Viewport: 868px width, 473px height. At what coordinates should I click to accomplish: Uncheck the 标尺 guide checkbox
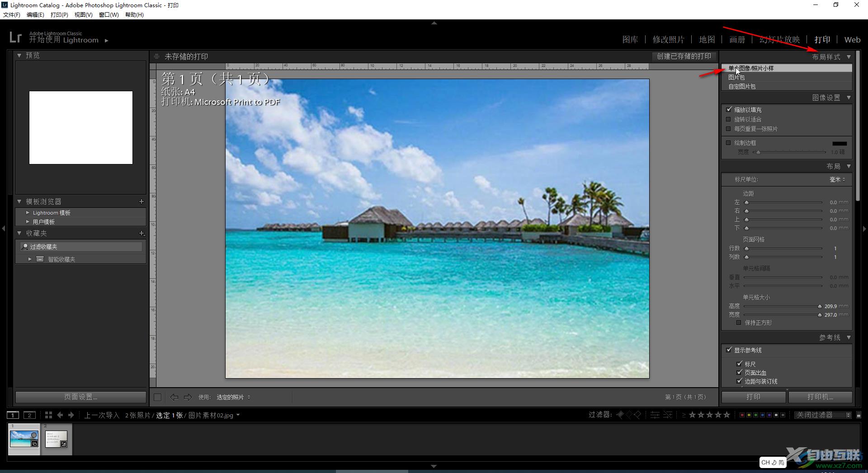739,364
